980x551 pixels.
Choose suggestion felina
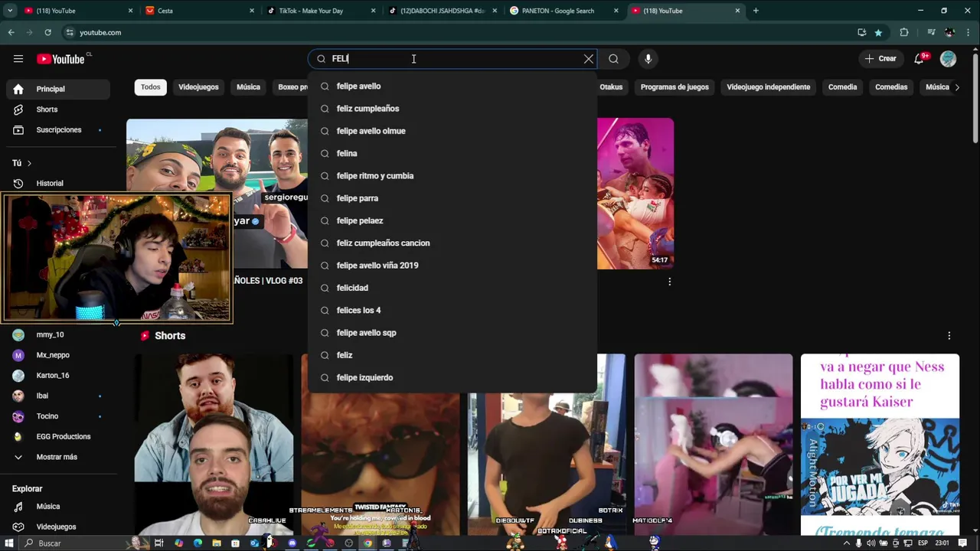452,154
